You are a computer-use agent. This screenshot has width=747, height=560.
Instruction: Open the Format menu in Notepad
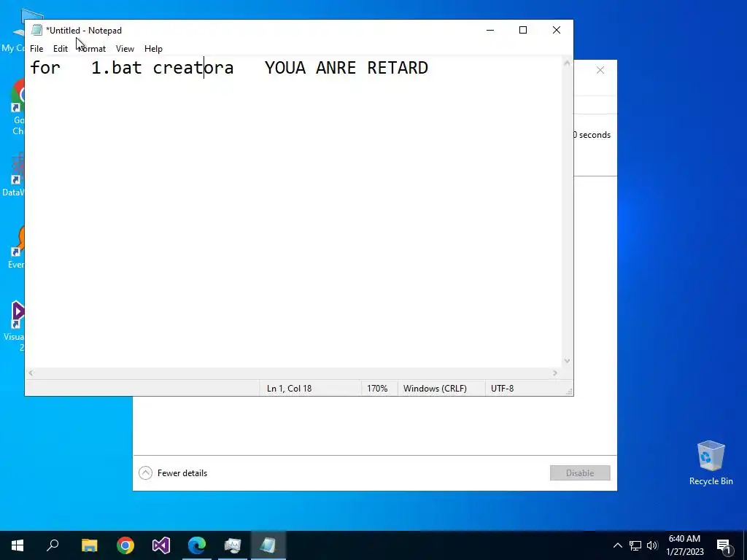point(91,49)
